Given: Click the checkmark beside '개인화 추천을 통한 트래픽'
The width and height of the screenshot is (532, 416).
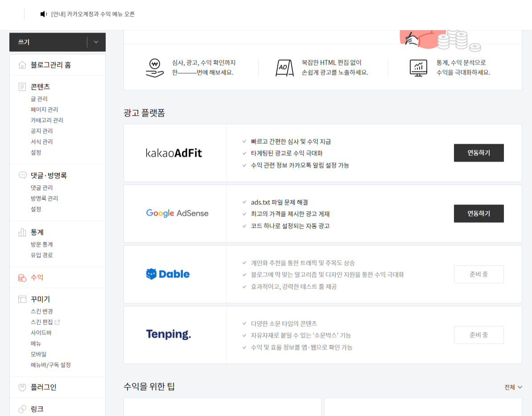Looking at the screenshot, I should pos(244,263).
